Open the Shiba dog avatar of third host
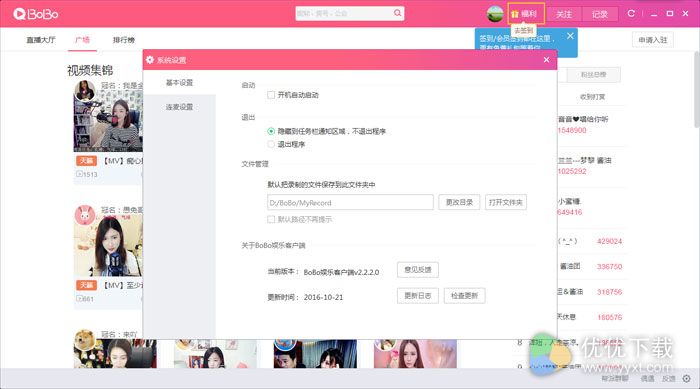 click(85, 340)
